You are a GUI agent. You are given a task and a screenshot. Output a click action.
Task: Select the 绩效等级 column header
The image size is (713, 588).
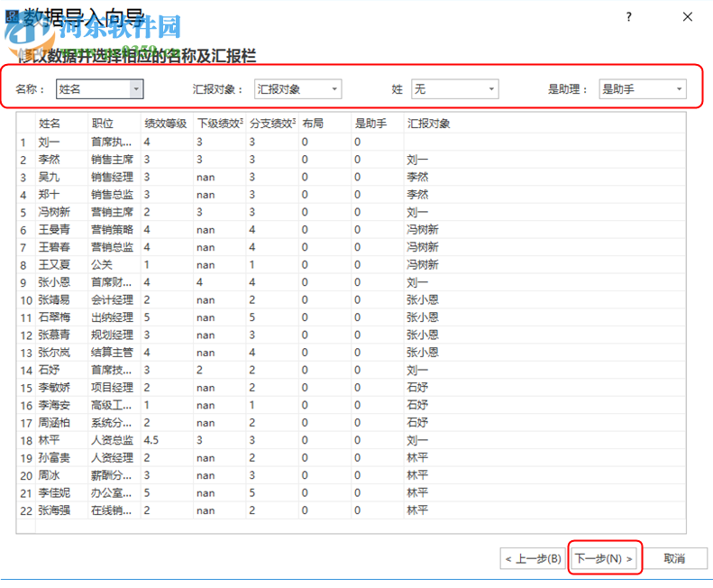click(x=167, y=124)
